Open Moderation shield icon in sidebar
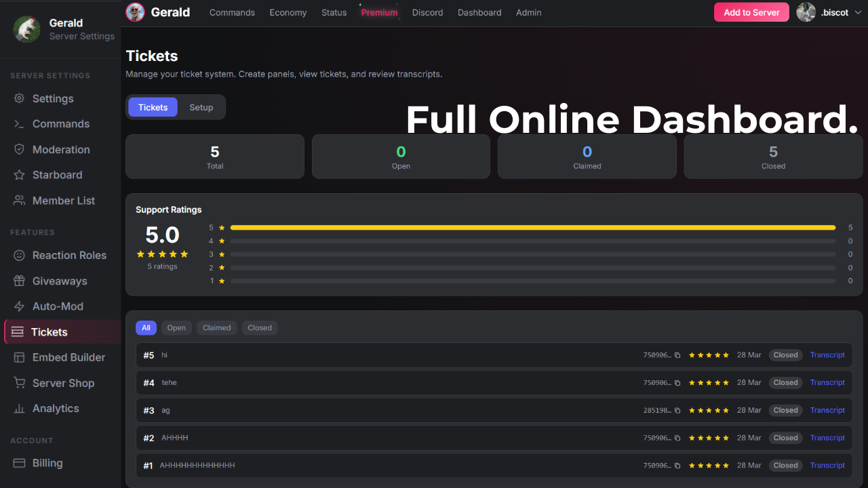Viewport: 868px width, 488px height. [x=20, y=150]
